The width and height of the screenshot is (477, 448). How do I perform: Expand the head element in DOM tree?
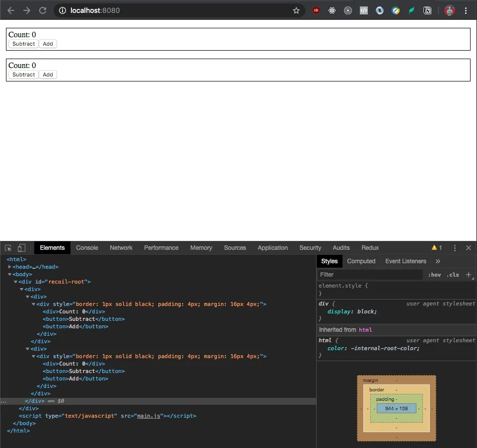(10, 267)
